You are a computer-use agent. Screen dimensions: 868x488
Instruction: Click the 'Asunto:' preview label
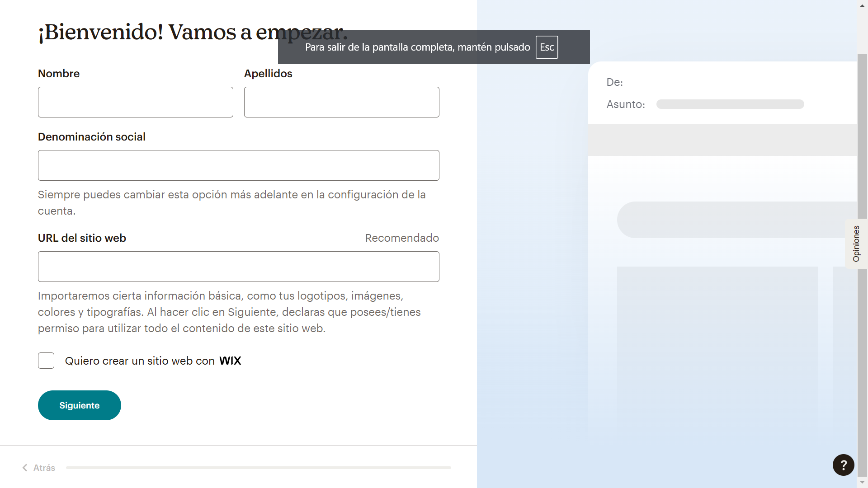pyautogui.click(x=626, y=104)
